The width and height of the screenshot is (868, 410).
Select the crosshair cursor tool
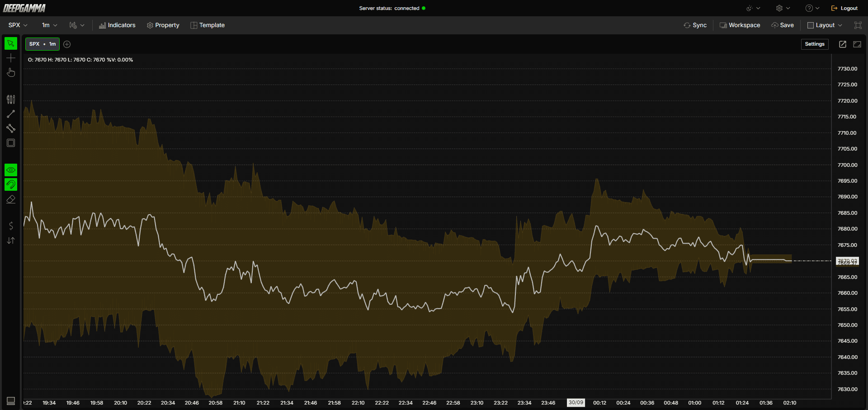[11, 58]
